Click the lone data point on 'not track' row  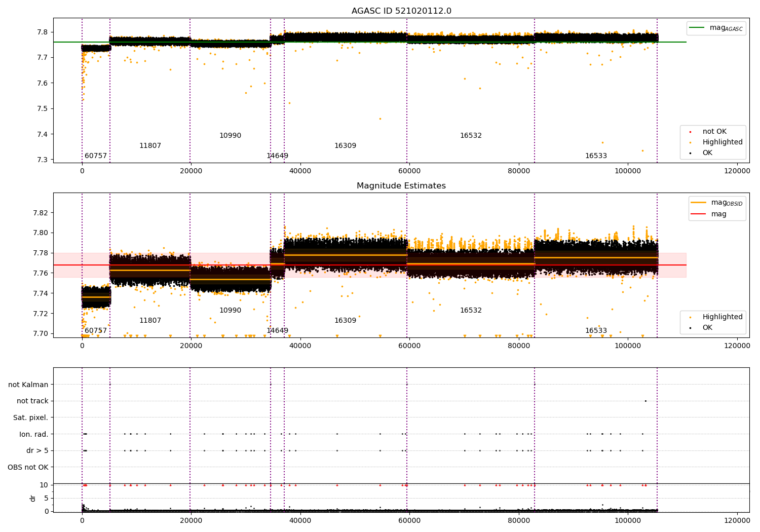[645, 401]
